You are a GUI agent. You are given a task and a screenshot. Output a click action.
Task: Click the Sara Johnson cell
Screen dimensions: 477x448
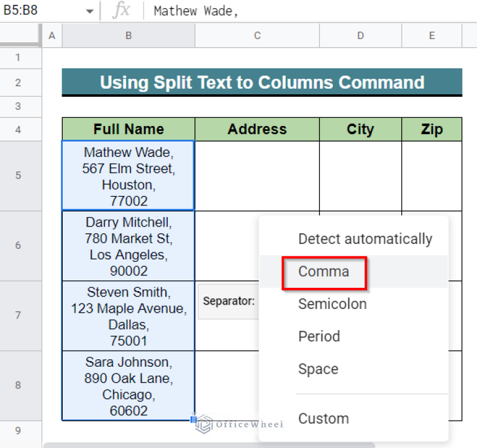pyautogui.click(x=129, y=385)
